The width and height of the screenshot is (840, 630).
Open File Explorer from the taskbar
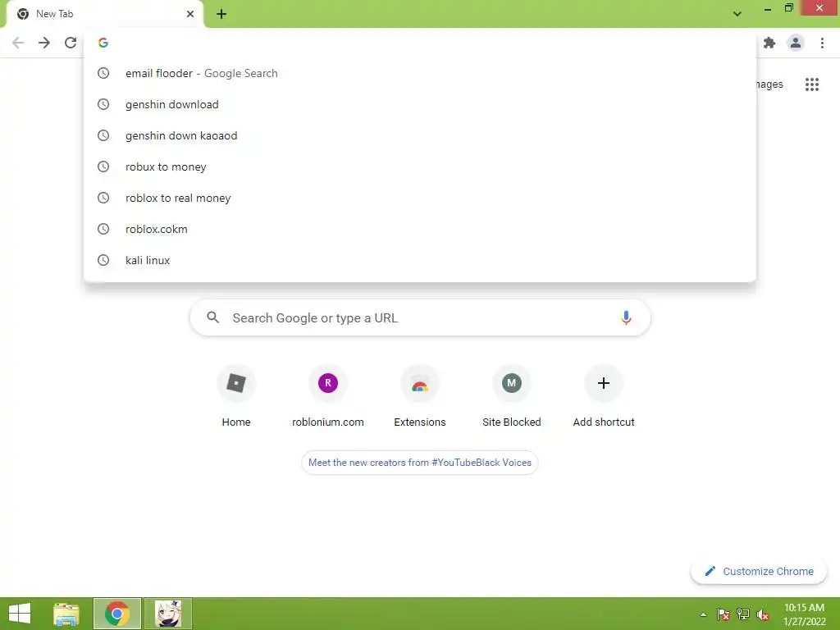(66, 614)
